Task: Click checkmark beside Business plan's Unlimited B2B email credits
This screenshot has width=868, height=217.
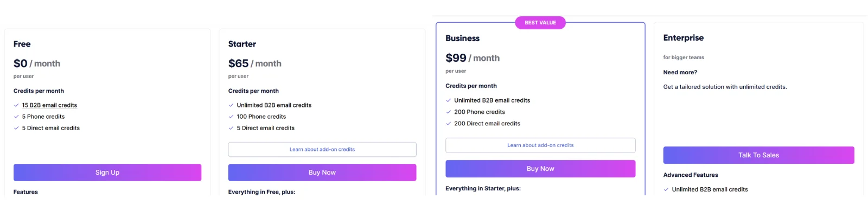Action: point(449,100)
